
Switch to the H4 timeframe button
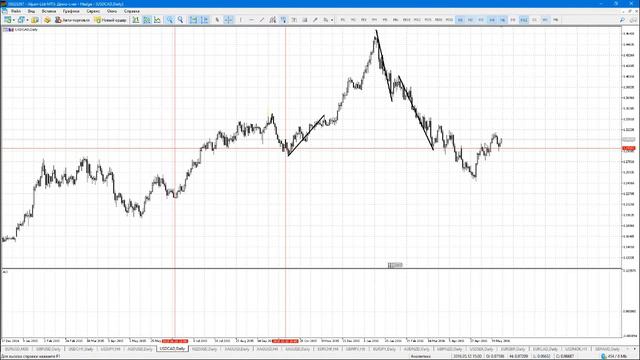coord(492,20)
